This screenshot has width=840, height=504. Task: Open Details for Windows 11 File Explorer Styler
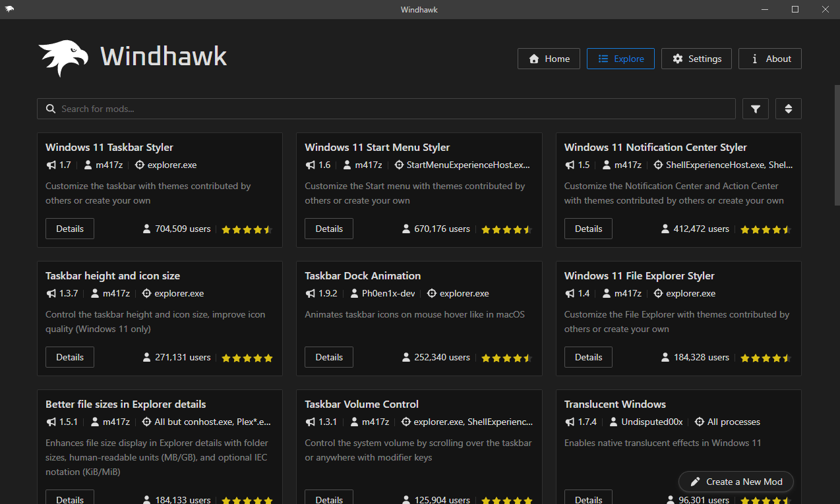(588, 357)
